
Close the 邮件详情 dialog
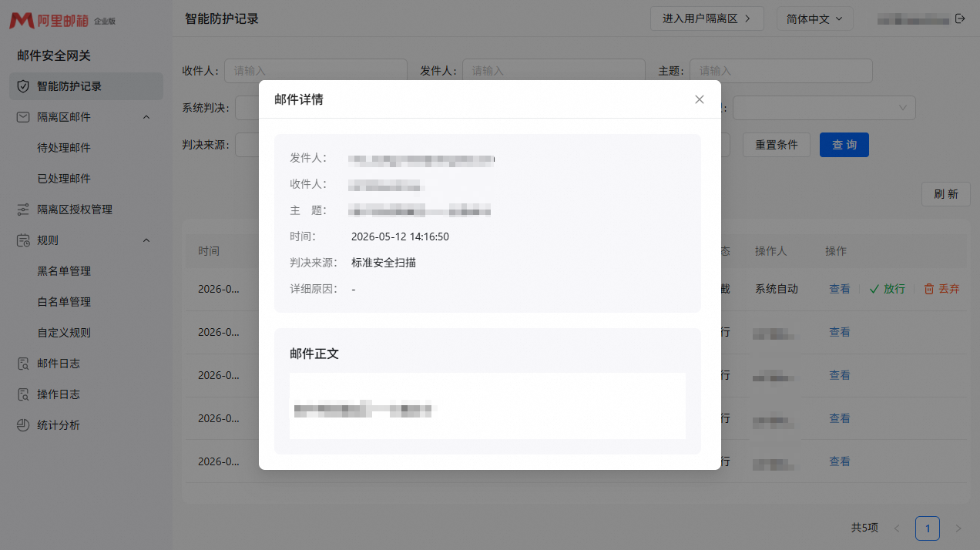700,99
